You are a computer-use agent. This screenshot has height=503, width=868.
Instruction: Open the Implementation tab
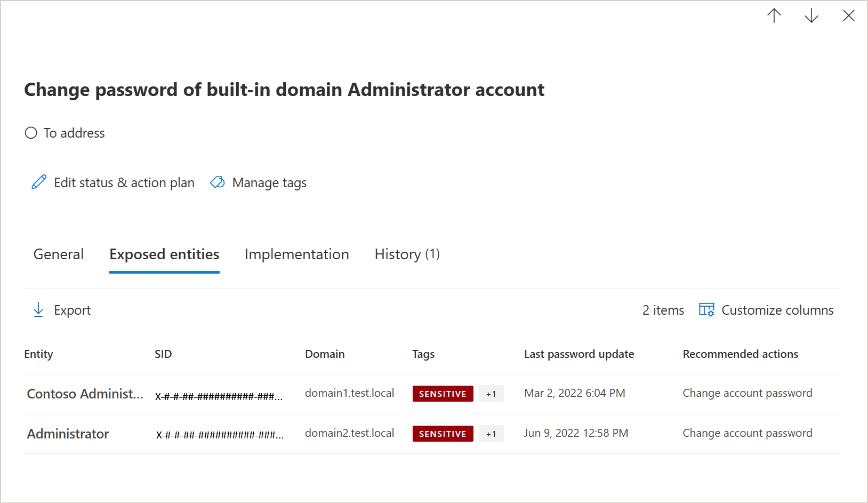coord(296,254)
